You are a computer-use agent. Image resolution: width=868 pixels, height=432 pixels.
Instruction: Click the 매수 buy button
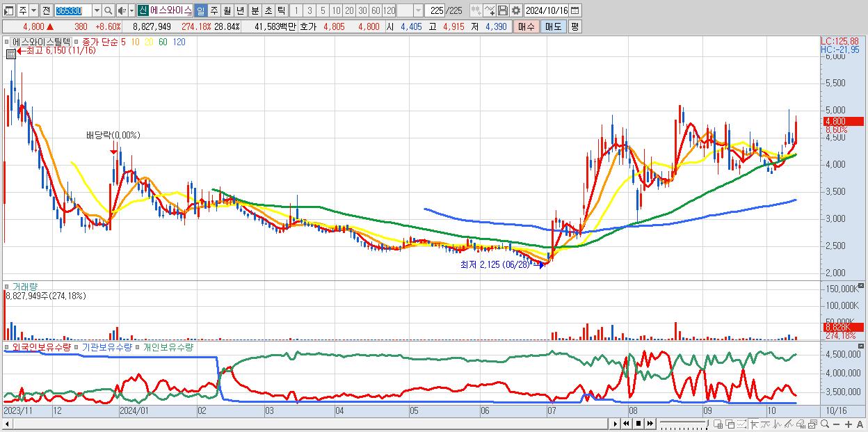point(527,26)
